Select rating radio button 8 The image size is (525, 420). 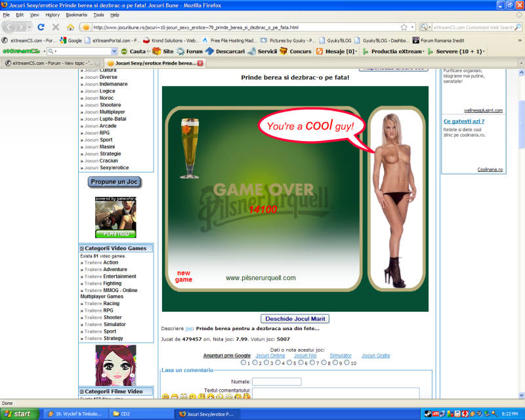pos(324,362)
